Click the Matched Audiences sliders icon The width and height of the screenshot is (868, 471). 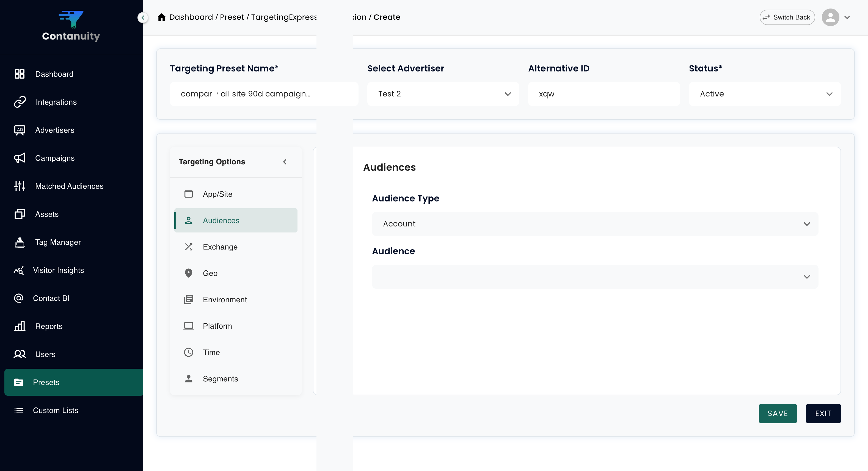20,186
